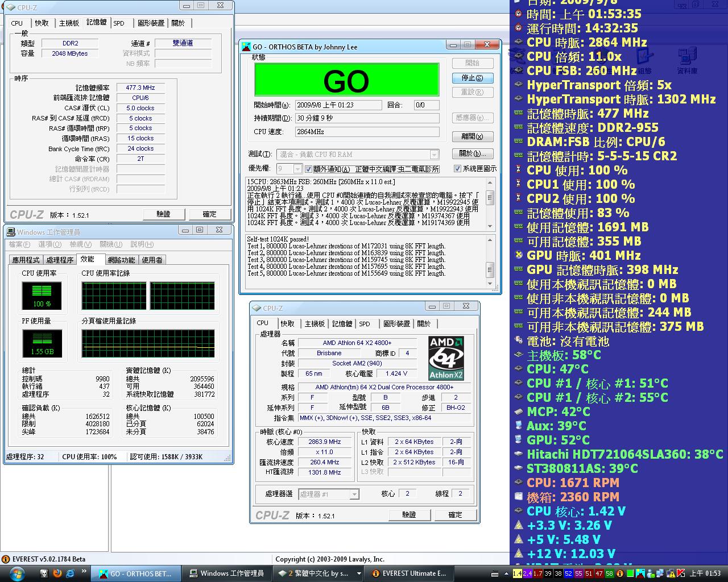
Task: Click the title icon of CPU-Z processor window
Action: pyautogui.click(x=257, y=308)
